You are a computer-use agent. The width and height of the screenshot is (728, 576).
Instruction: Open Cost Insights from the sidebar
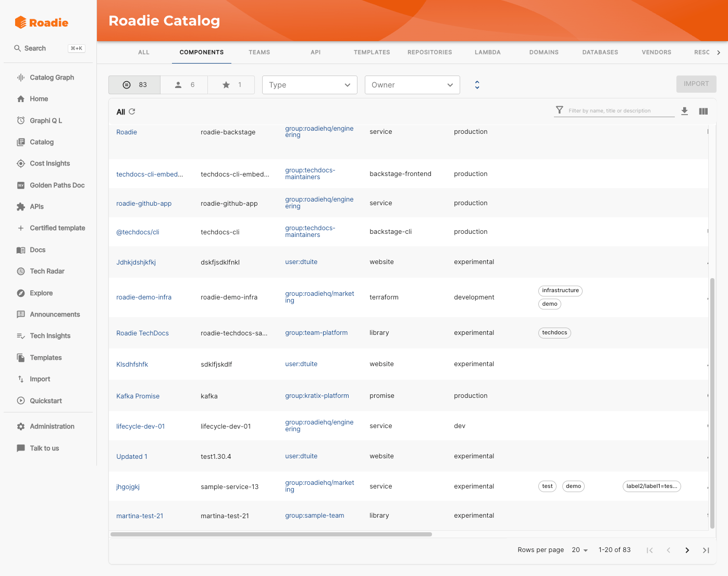(50, 163)
